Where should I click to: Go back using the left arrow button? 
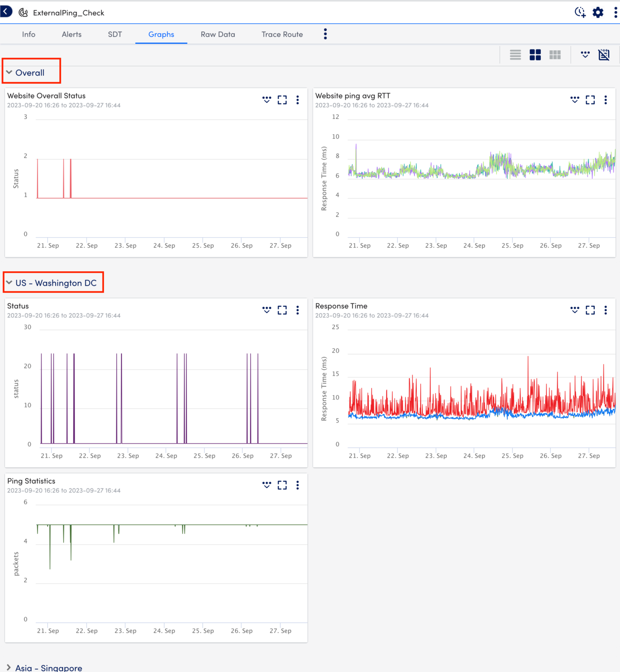(6, 11)
